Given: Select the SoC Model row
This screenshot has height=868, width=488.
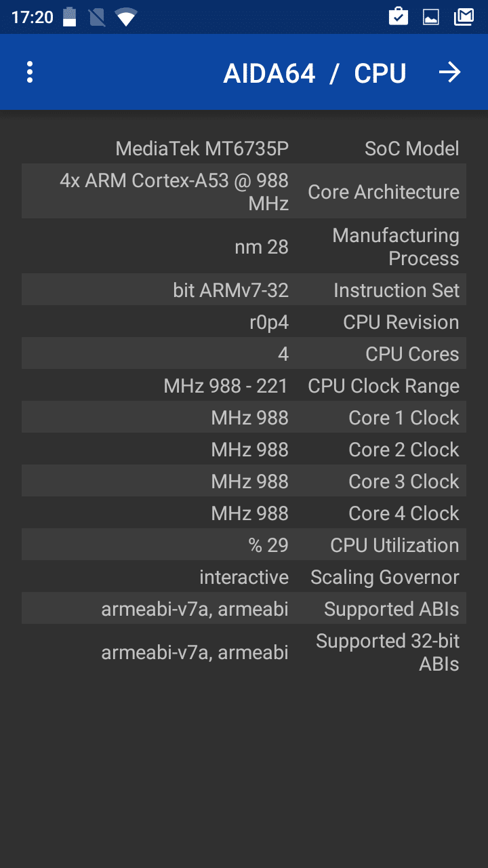Looking at the screenshot, I should [x=244, y=149].
